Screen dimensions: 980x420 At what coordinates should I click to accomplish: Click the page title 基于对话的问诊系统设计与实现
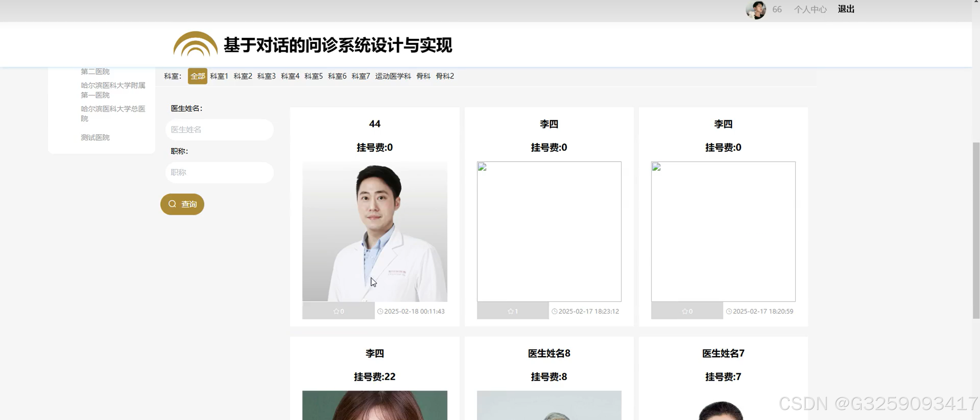338,45
